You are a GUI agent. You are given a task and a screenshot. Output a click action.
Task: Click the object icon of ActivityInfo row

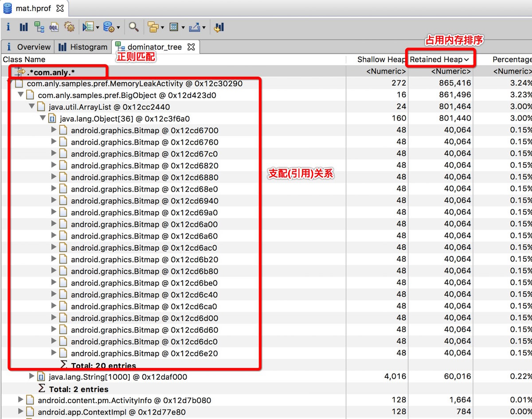[x=30, y=400]
